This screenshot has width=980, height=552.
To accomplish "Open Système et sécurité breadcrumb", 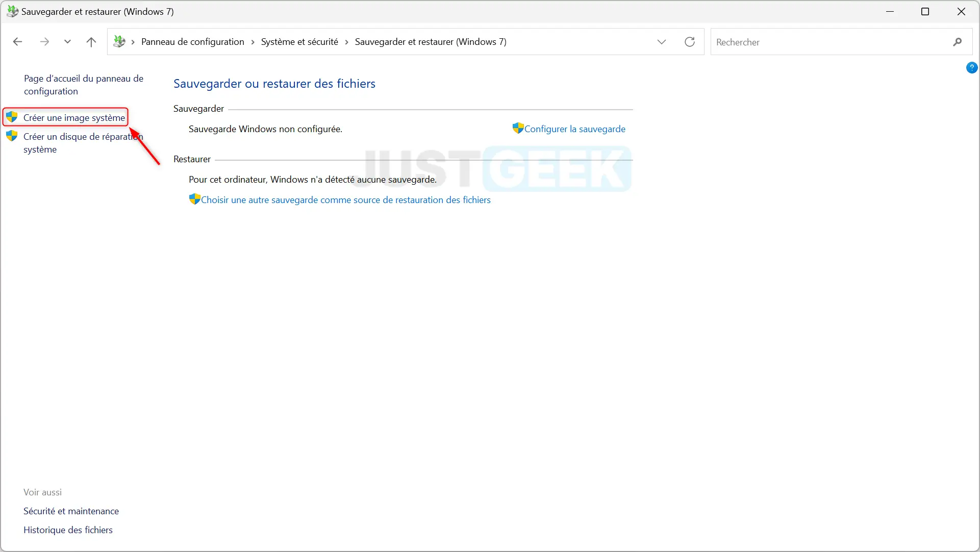I will click(x=299, y=42).
